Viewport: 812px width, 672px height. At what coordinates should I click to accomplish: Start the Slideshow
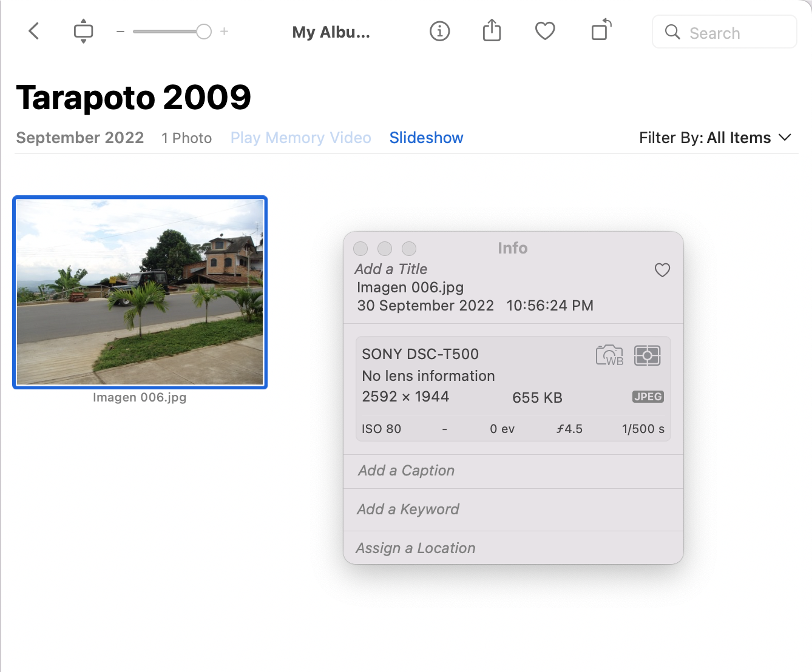[427, 138]
